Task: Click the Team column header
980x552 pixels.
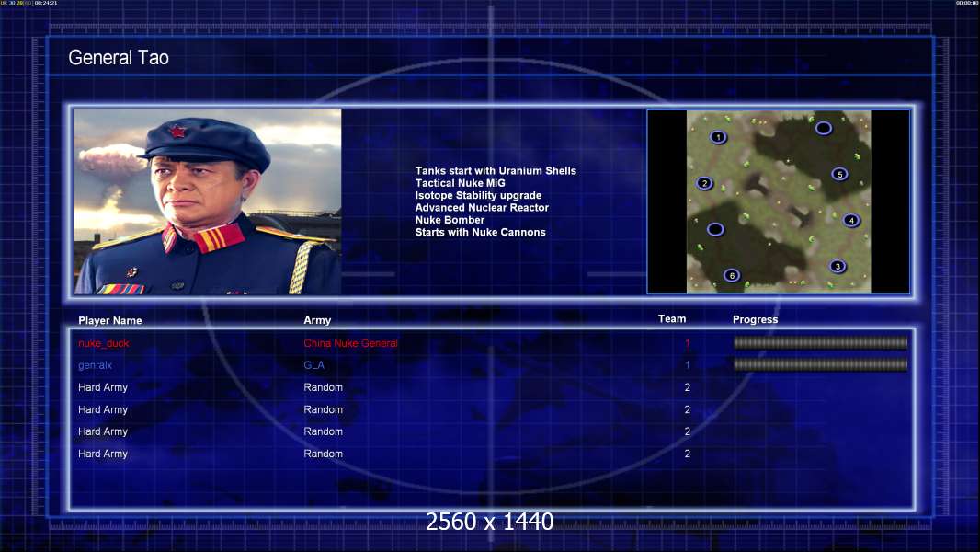Action: pos(672,319)
